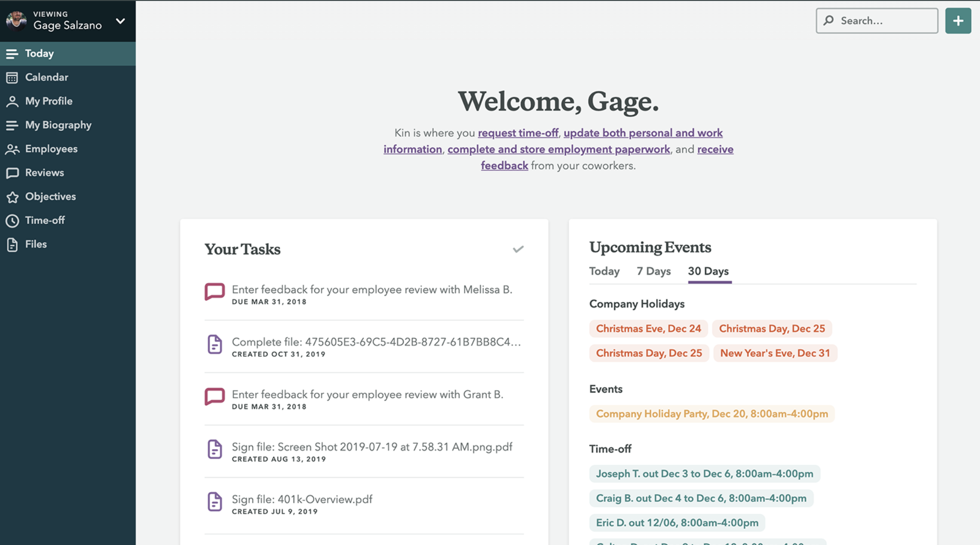Open My Biography in sidebar
980x545 pixels.
point(58,125)
